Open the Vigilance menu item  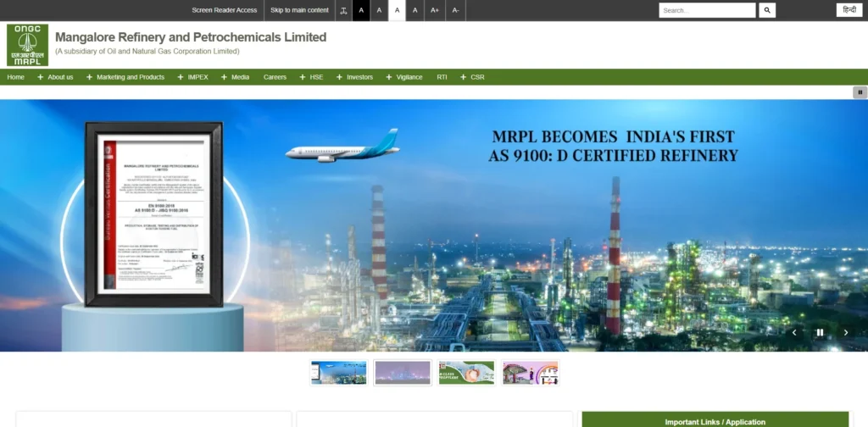pos(409,77)
